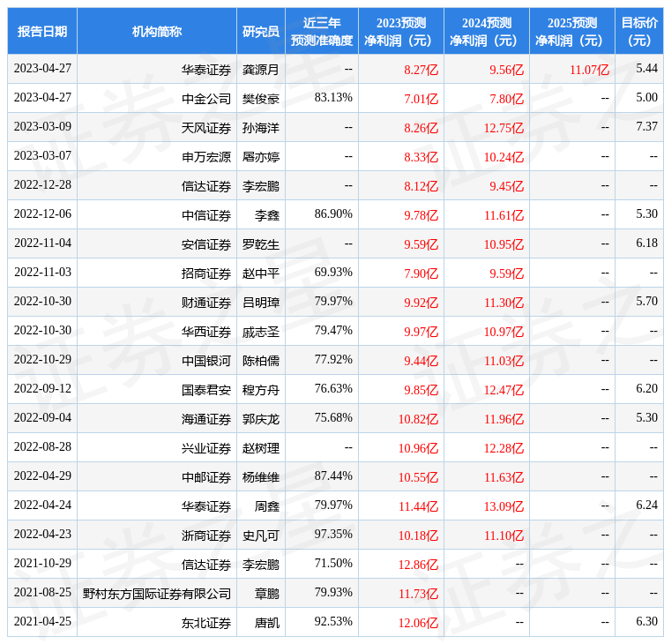Image resolution: width=664 pixels, height=644 pixels.
Task: Select accuracy value 97.35%
Action: [333, 535]
